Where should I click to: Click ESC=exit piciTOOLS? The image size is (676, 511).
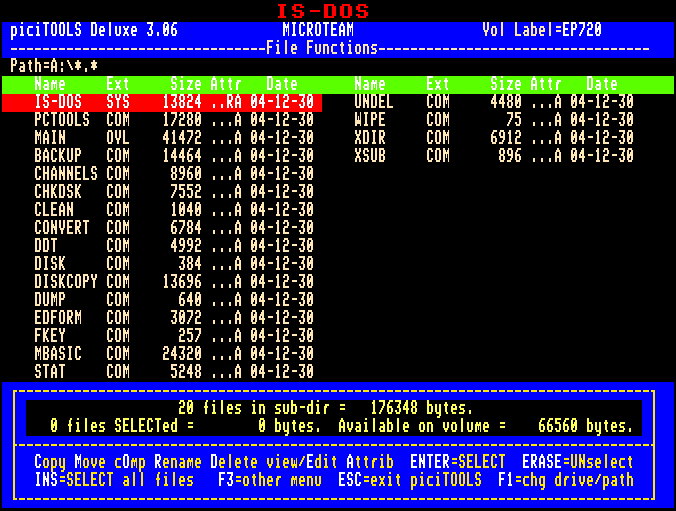[410, 480]
